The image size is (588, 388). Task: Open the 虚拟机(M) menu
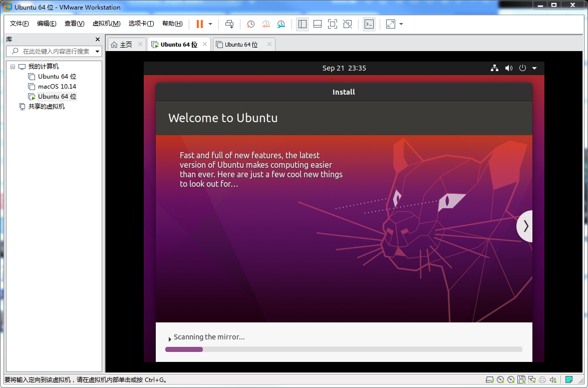coord(107,24)
